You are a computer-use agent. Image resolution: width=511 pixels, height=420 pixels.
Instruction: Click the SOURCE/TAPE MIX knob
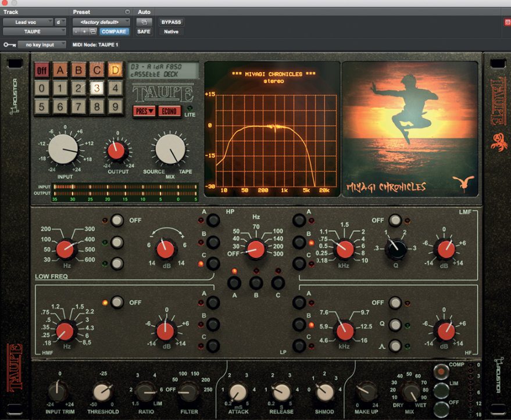tap(170, 149)
